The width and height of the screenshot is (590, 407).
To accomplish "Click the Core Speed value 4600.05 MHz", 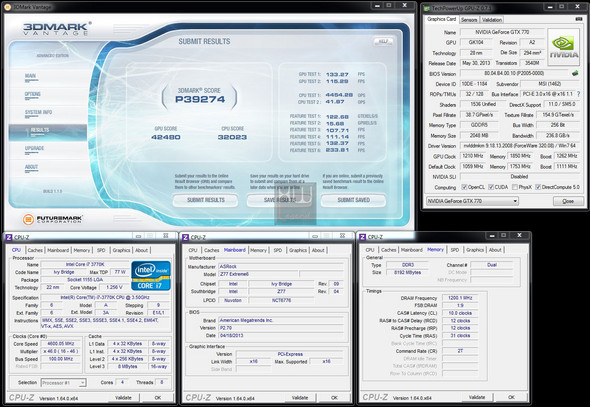I will point(61,344).
